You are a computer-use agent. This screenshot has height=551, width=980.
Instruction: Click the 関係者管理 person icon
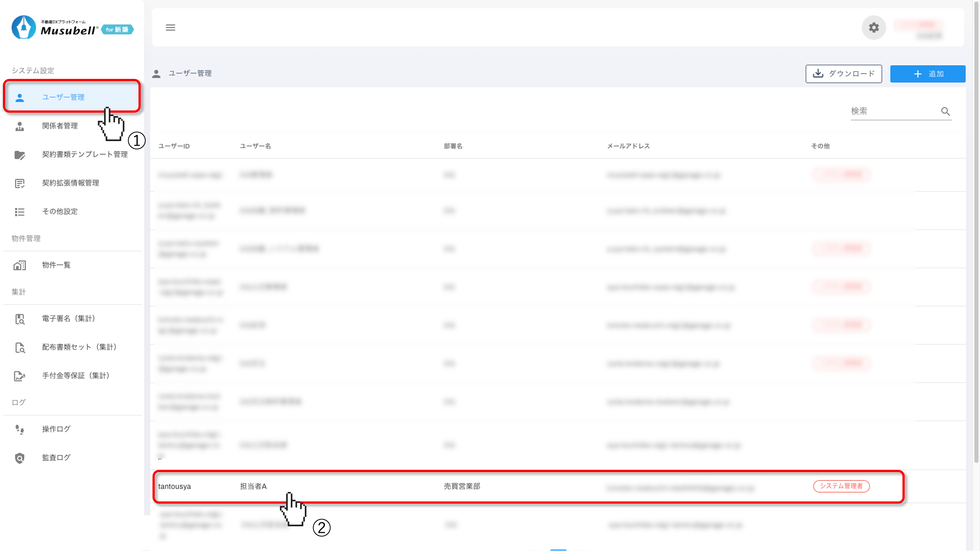click(20, 126)
